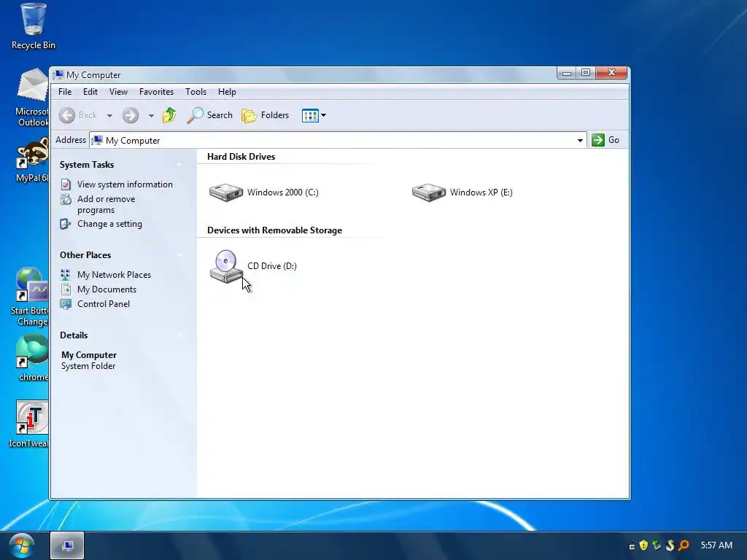The height and width of the screenshot is (560, 747).
Task: Minimize the My Computer window
Action: tap(566, 73)
